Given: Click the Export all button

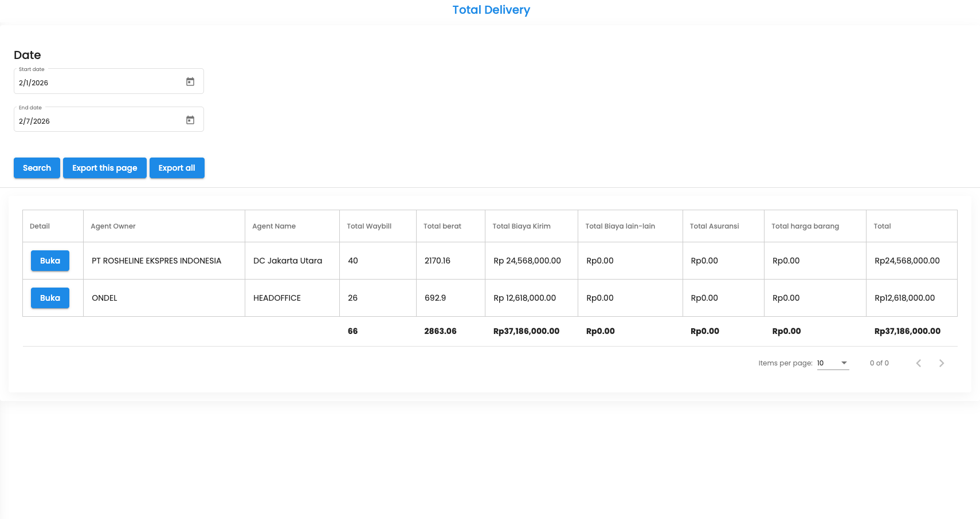Looking at the screenshot, I should 177,168.
